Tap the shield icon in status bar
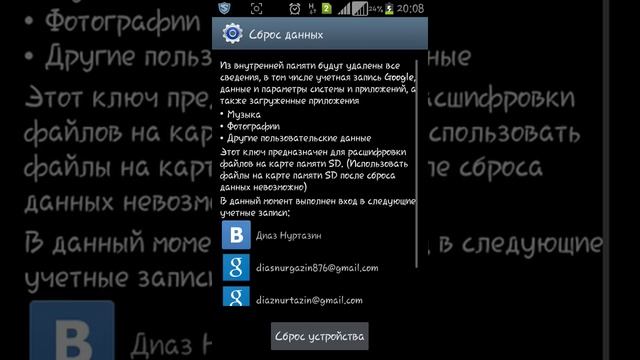 click(x=224, y=8)
